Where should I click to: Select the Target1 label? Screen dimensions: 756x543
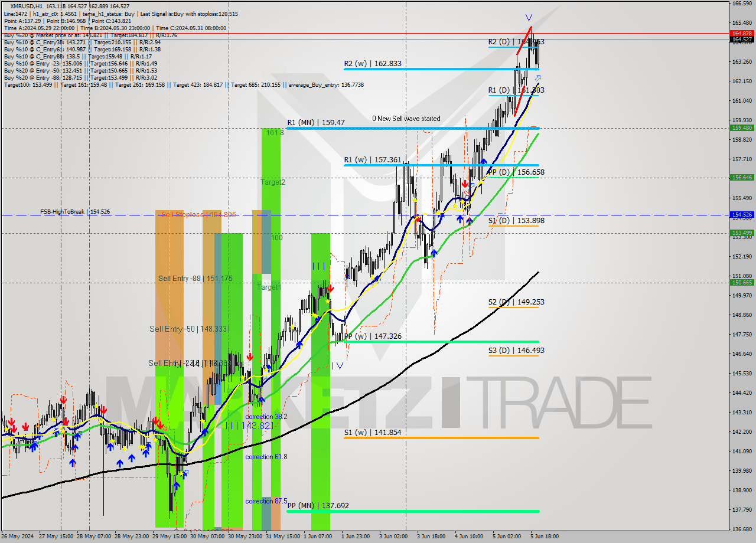269,287
